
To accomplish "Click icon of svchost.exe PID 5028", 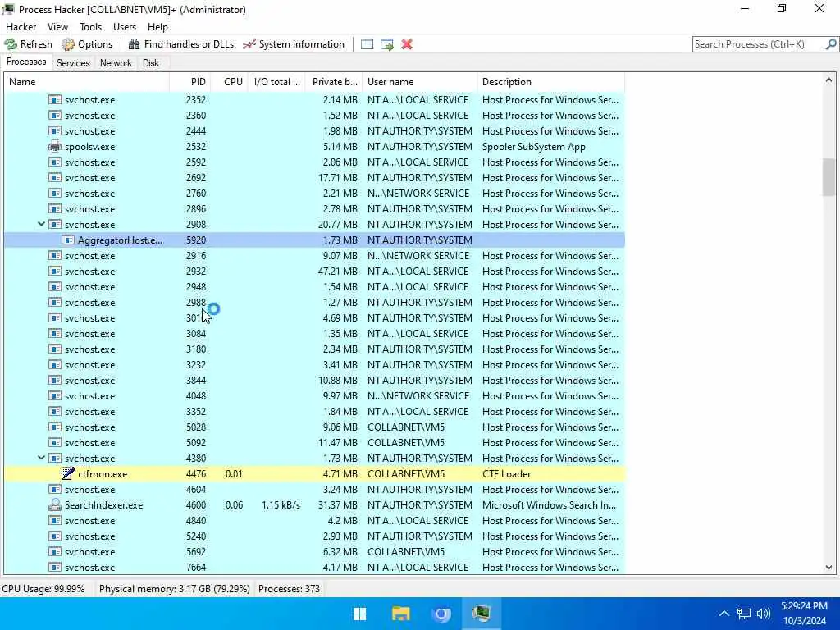I will pos(55,427).
